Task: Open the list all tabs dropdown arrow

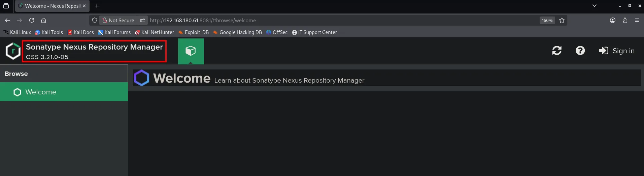Action: point(595,6)
